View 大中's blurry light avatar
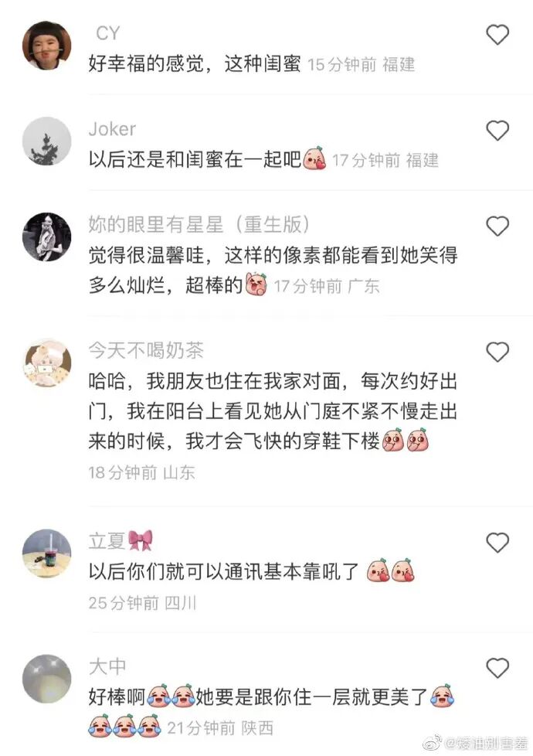Viewport: 533px width, 756px height. point(47,679)
